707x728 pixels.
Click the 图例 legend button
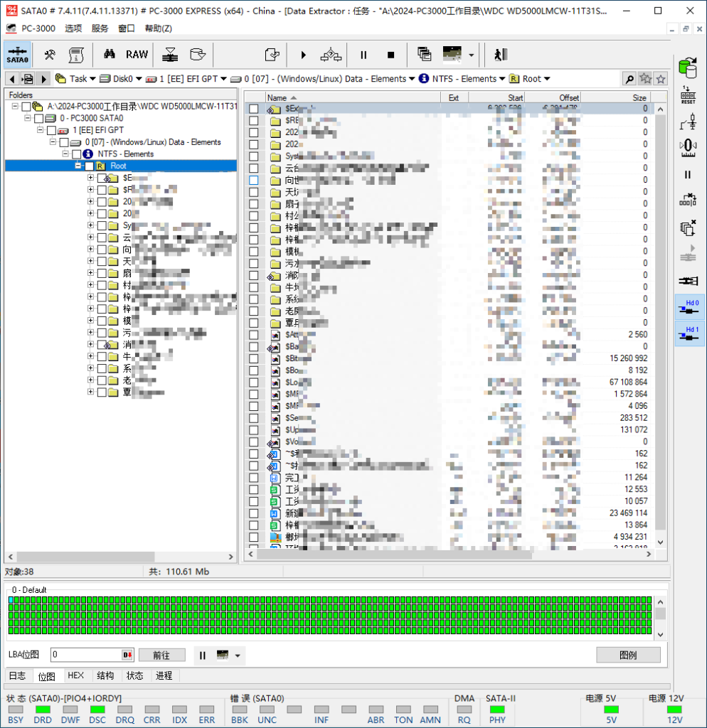(x=628, y=655)
